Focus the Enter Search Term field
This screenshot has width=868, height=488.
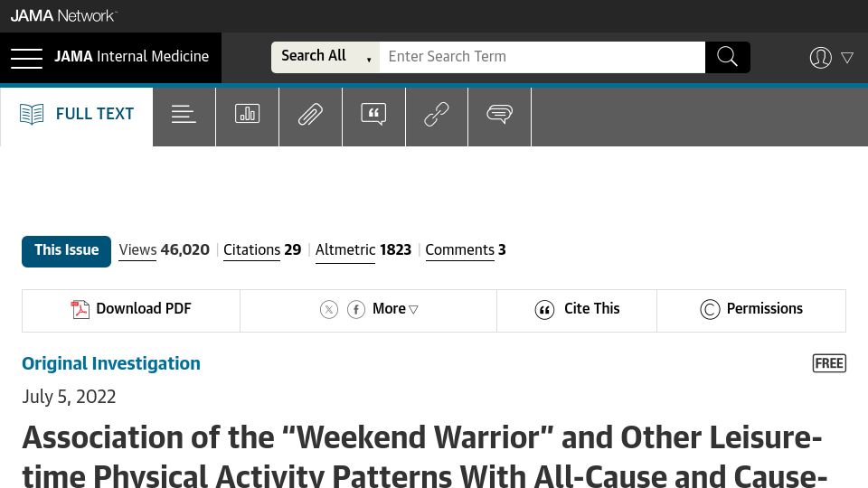point(542,56)
